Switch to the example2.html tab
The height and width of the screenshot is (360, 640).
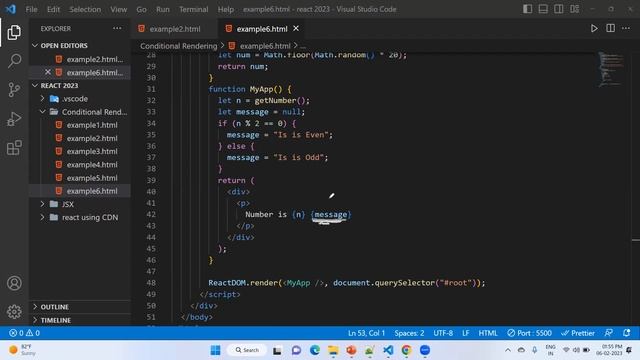coord(174,29)
